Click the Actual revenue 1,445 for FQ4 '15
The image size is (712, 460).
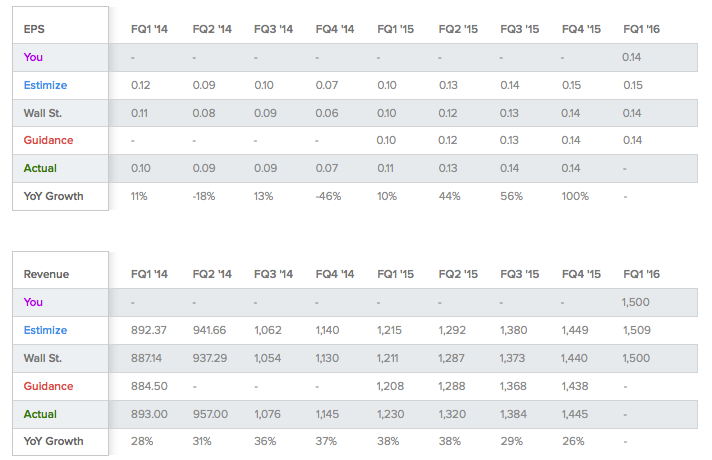tap(574, 414)
